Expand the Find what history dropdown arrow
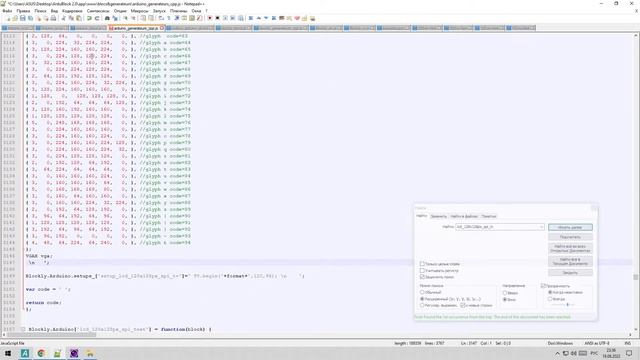This screenshot has width=640, height=360. [542, 227]
